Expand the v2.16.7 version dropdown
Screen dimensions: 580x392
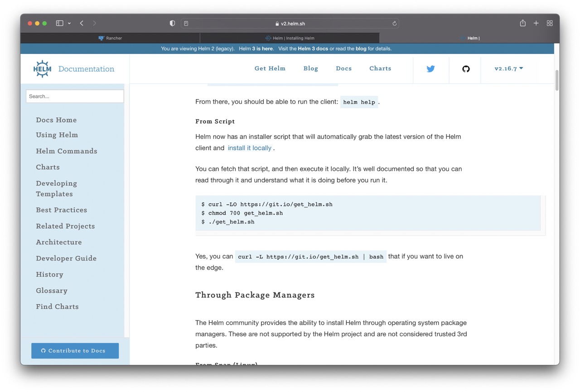point(508,68)
